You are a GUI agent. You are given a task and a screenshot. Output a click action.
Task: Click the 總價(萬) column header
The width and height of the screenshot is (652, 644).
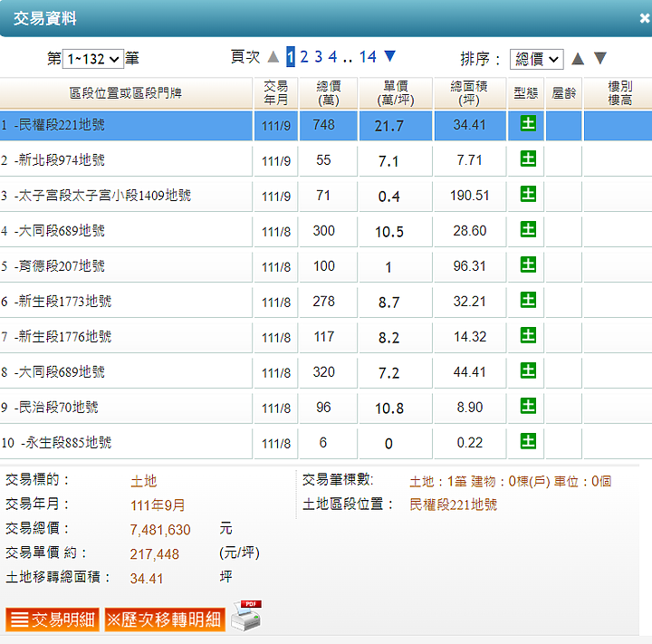[x=329, y=93]
